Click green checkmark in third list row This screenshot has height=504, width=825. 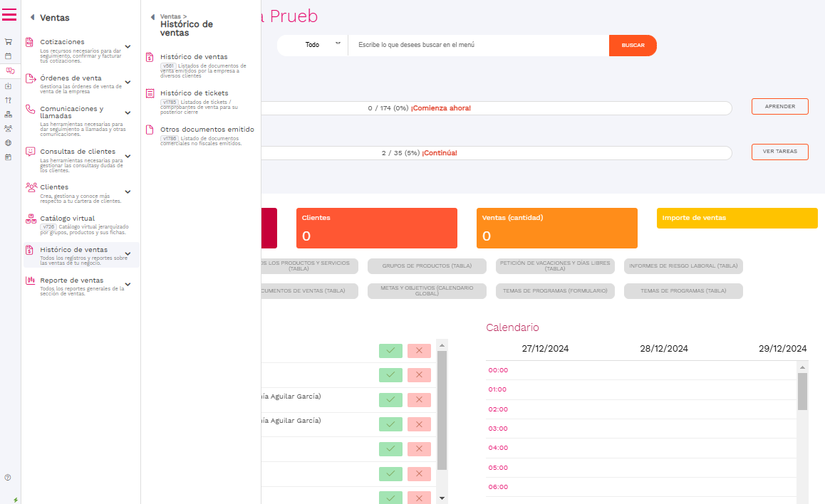pyautogui.click(x=390, y=399)
